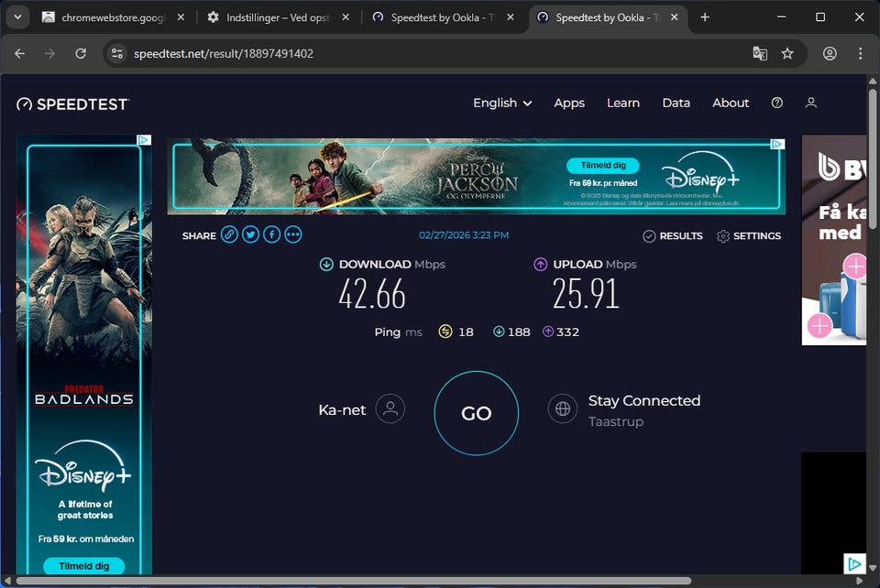Click the upload arrow icon
The width and height of the screenshot is (880, 588).
(x=540, y=264)
